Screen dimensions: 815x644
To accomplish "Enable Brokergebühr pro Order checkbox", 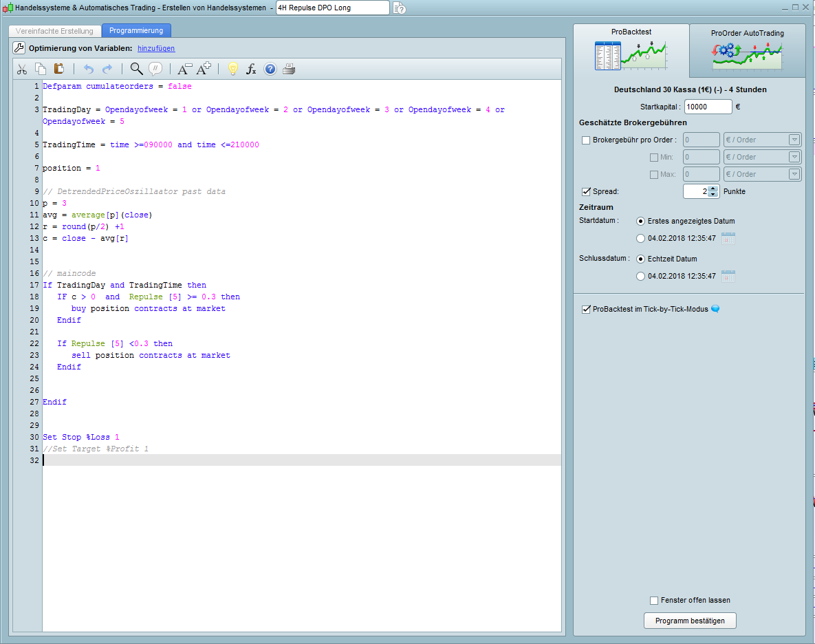I will [586, 140].
